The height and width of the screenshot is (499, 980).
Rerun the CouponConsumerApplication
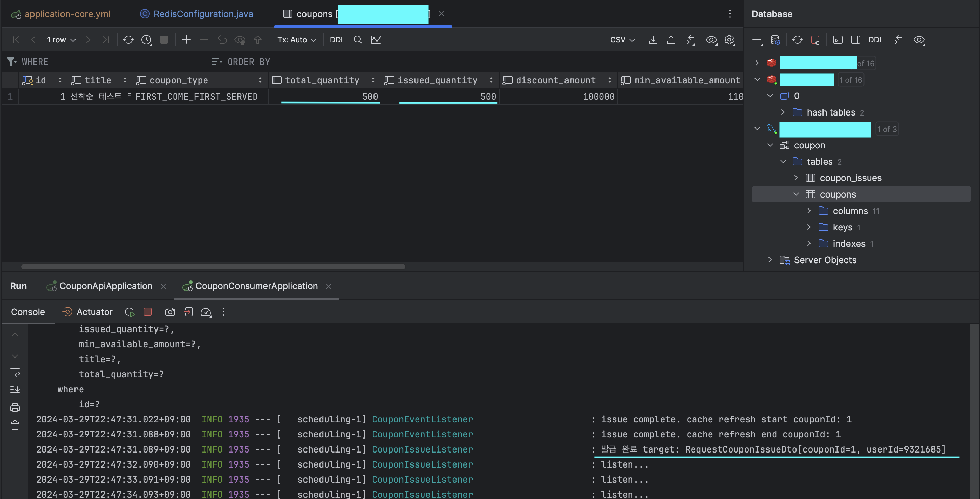(130, 312)
